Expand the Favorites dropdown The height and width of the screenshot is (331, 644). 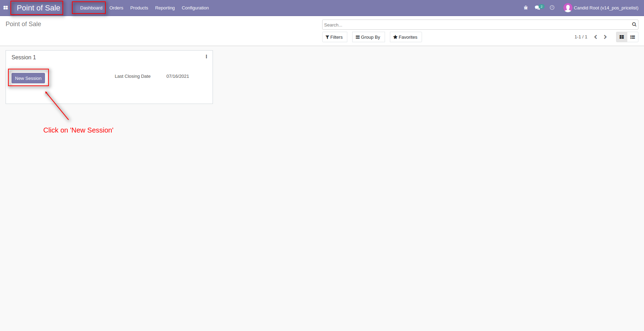406,37
